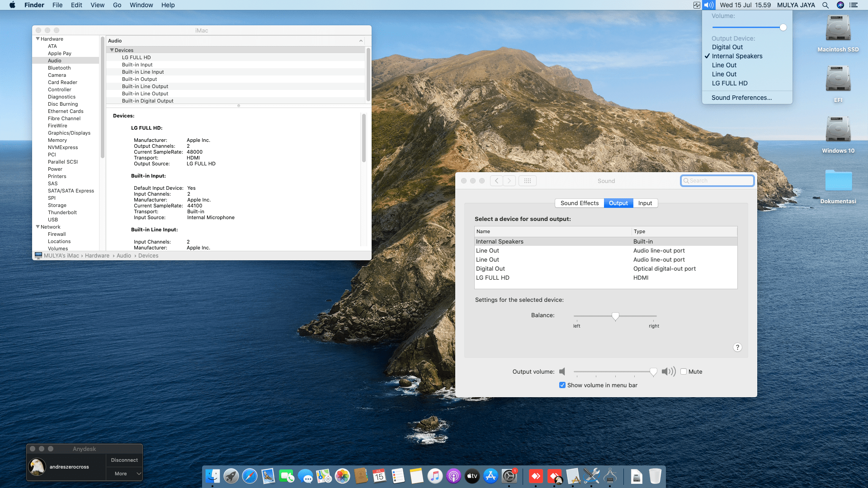Show all preferences via the grid button
The height and width of the screenshot is (488, 868).
528,181
